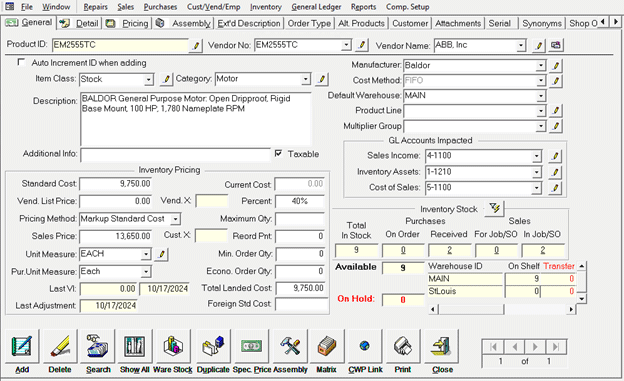The width and height of the screenshot is (624, 381).
Task: Open the Pur. Unit Measure dropdown
Action: (x=146, y=272)
